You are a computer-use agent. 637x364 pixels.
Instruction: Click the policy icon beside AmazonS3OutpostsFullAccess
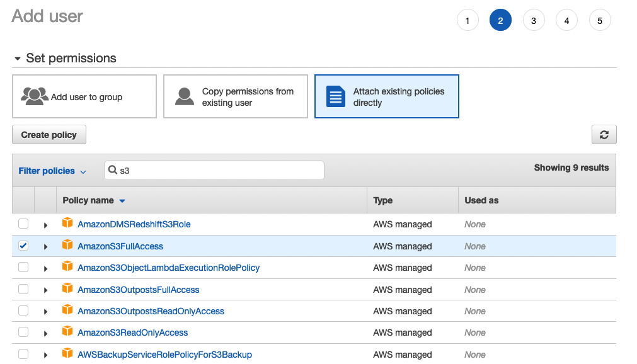point(67,288)
